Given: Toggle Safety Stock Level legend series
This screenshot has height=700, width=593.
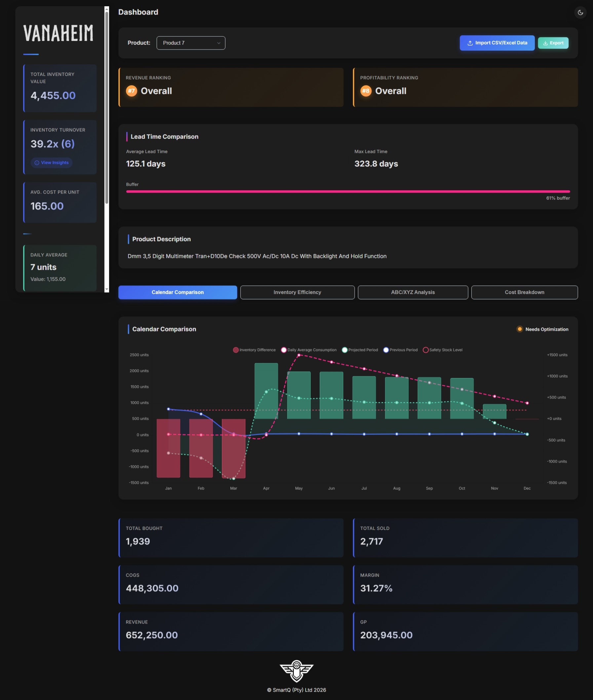Looking at the screenshot, I should tap(442, 350).
